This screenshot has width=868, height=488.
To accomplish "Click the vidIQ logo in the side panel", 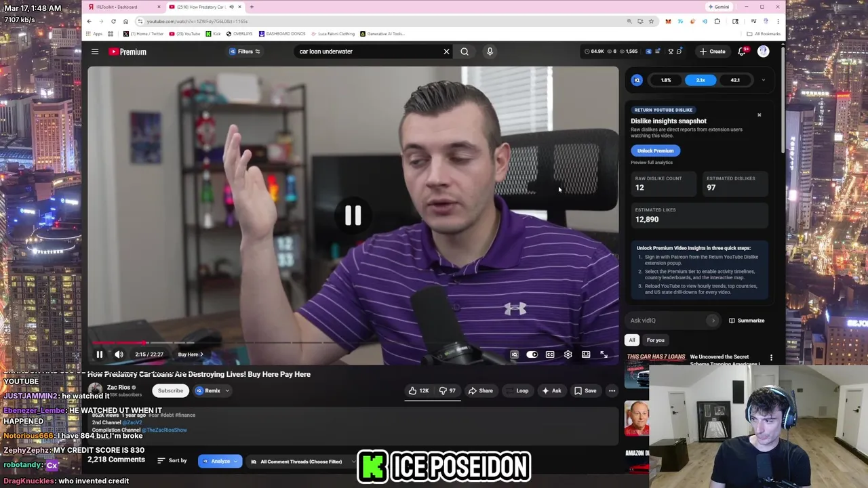I will (637, 80).
